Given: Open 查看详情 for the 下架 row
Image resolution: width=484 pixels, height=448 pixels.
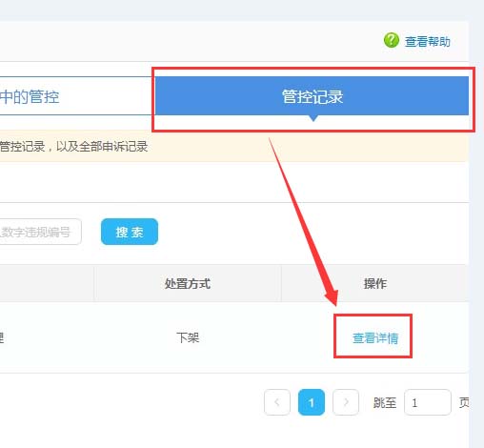Looking at the screenshot, I should click(x=375, y=338).
